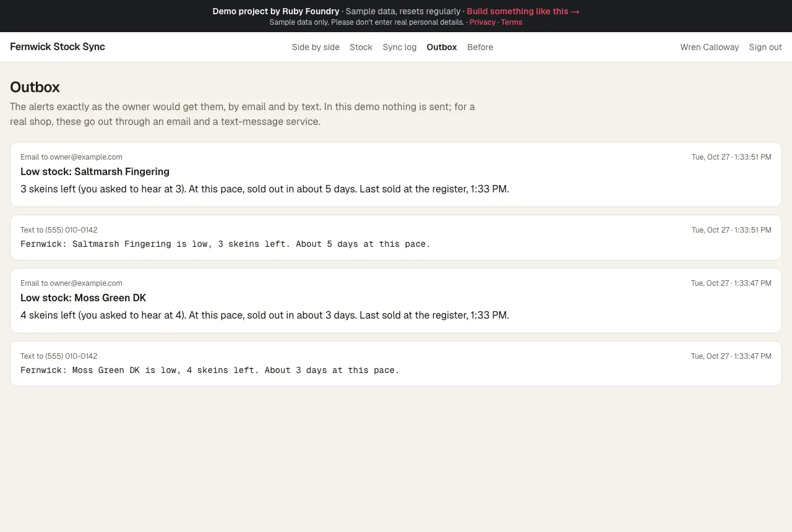Click the Saltmarsh Fingering email body text
This screenshot has height=532, width=792.
coord(265,189)
